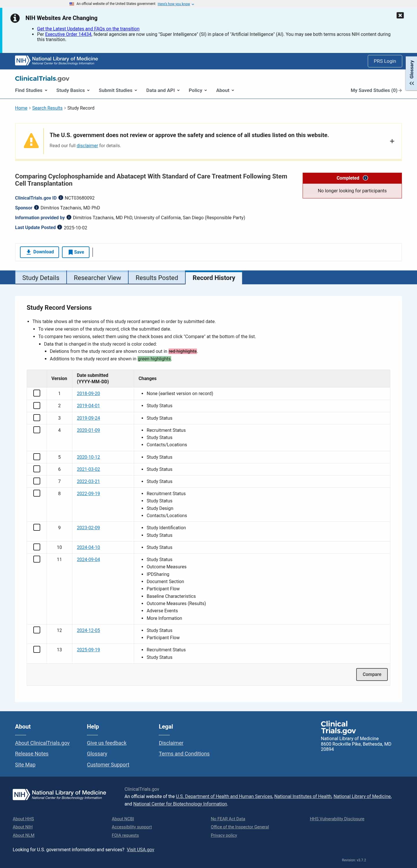Open the Find Studies dropdown menu
The image size is (417, 868).
[x=31, y=90]
